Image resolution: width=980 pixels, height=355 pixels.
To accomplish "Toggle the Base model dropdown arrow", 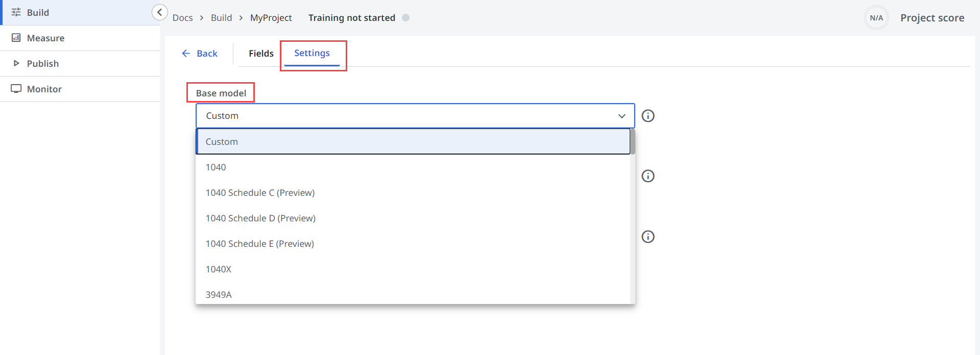I will [622, 116].
